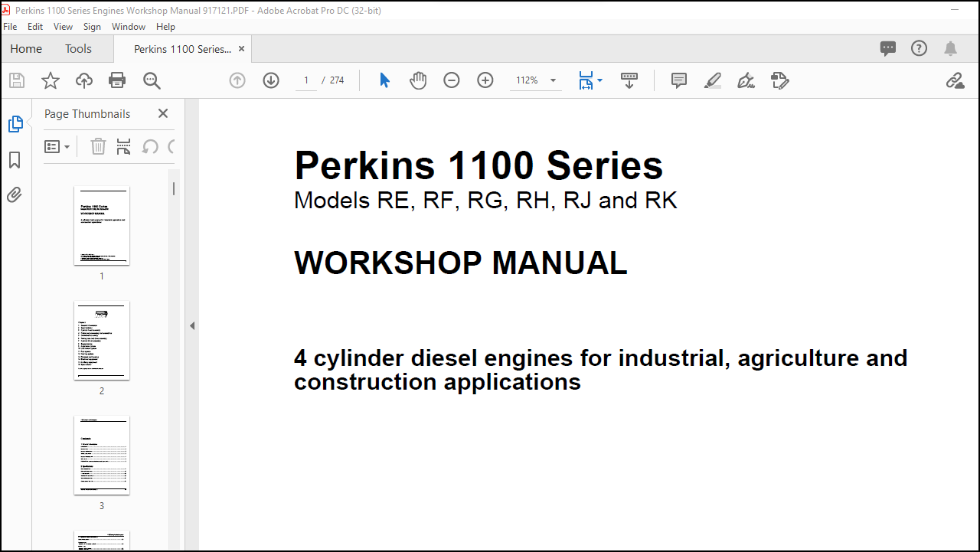Open the Help question mark icon
The height and width of the screenshot is (552, 980).
(919, 48)
